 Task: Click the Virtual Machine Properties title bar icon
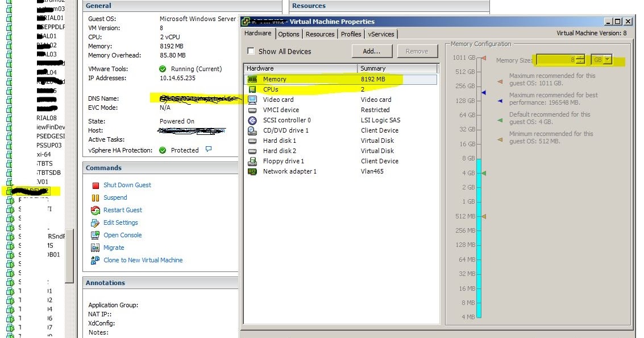click(x=245, y=22)
